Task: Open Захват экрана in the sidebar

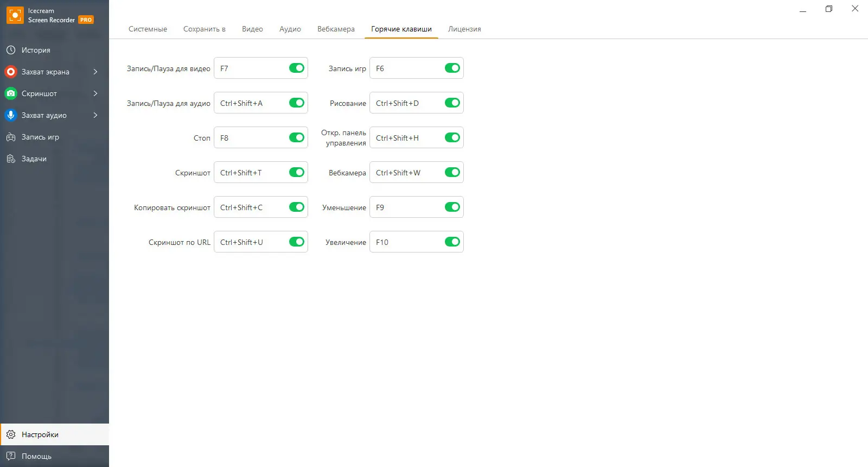Action: point(54,72)
